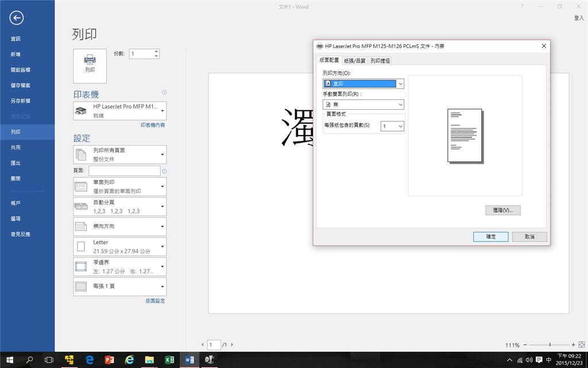The width and height of the screenshot is (588, 368).
Task: Click the zoom slider handle
Action: [x=550, y=345]
